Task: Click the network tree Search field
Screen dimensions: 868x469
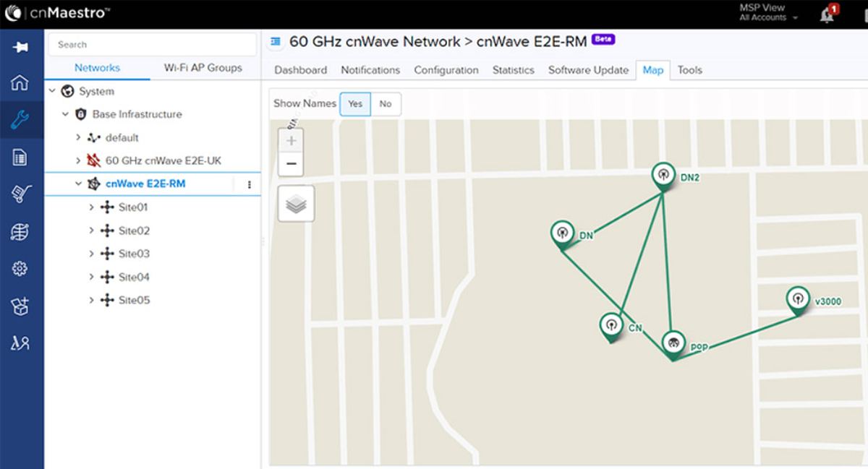Action: [153, 45]
